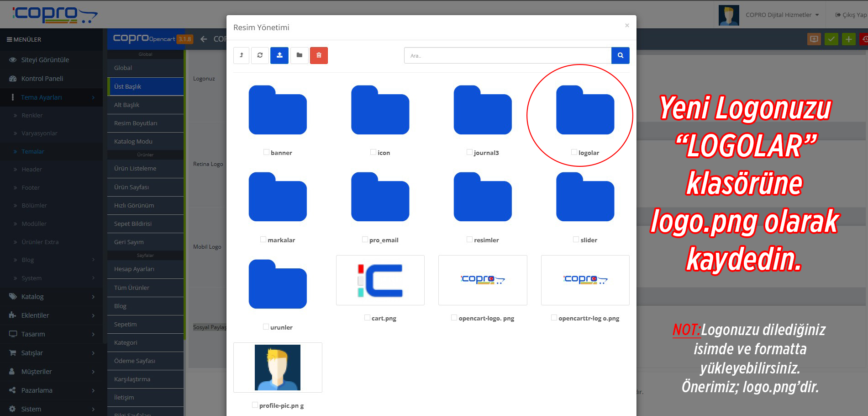868x416 pixels.
Task: Click Siteyi Görüntüle link
Action: [45, 60]
